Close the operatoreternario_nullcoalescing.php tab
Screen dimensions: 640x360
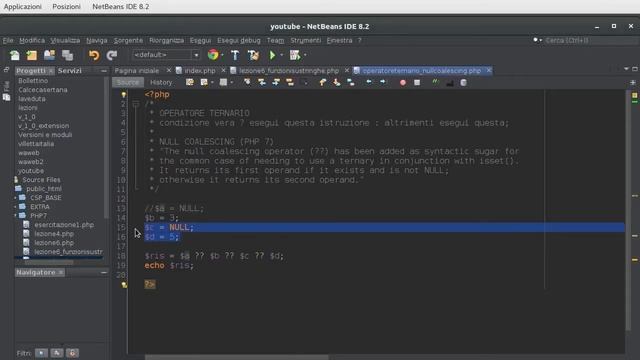pyautogui.click(x=489, y=71)
